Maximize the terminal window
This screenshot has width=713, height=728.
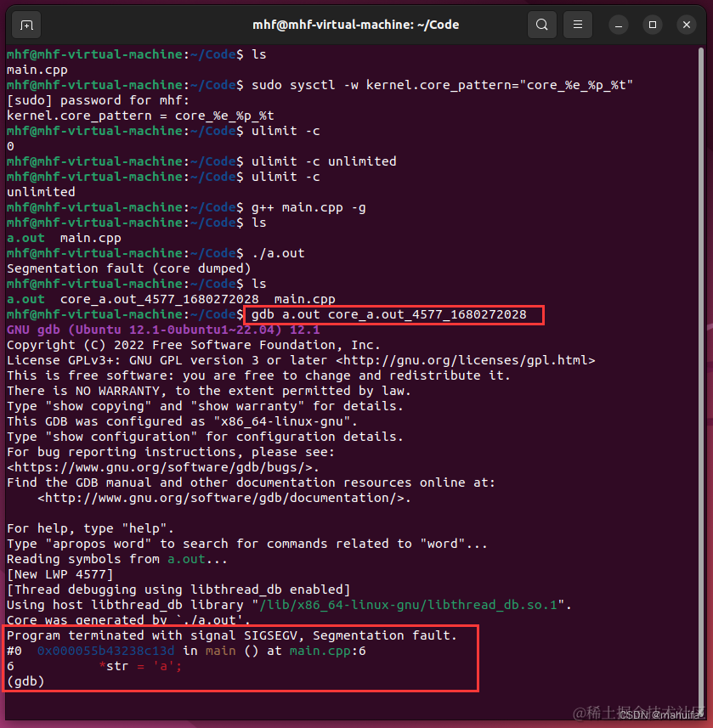[652, 25]
